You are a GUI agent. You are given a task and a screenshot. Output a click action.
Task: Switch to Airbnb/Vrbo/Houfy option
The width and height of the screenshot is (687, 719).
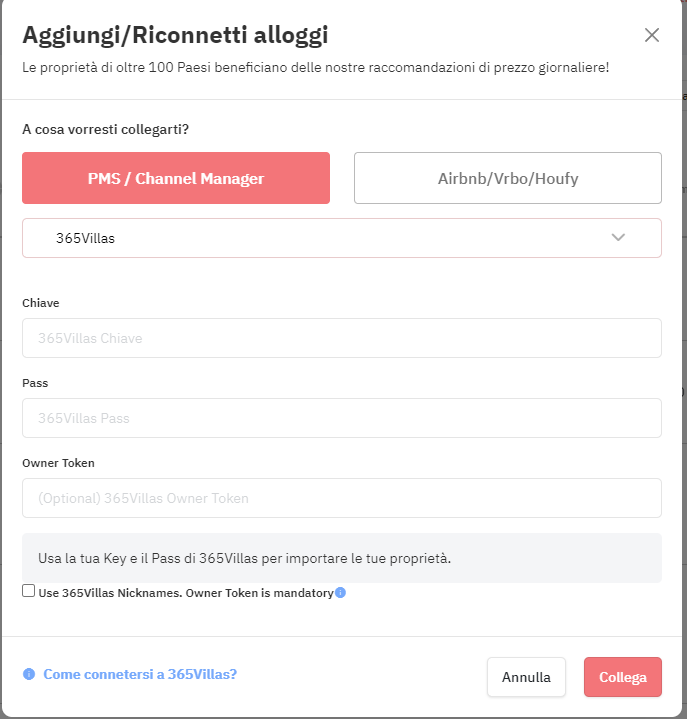pyautogui.click(x=508, y=178)
